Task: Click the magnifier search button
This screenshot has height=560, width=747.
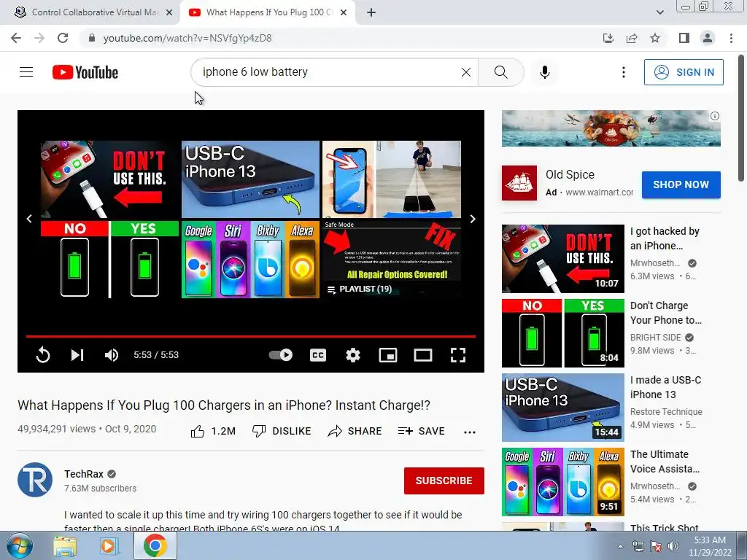Action: click(500, 72)
